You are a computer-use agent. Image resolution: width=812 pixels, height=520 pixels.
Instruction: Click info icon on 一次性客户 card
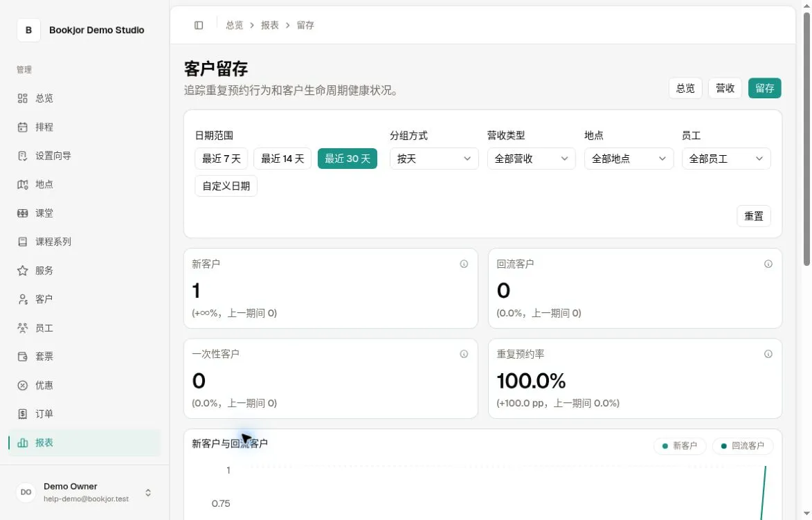coord(464,355)
